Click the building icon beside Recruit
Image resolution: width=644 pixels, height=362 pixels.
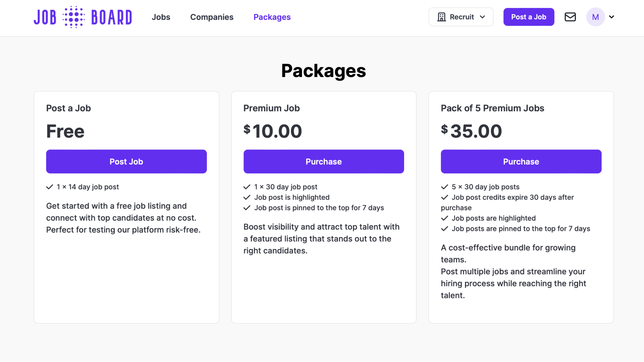click(441, 17)
